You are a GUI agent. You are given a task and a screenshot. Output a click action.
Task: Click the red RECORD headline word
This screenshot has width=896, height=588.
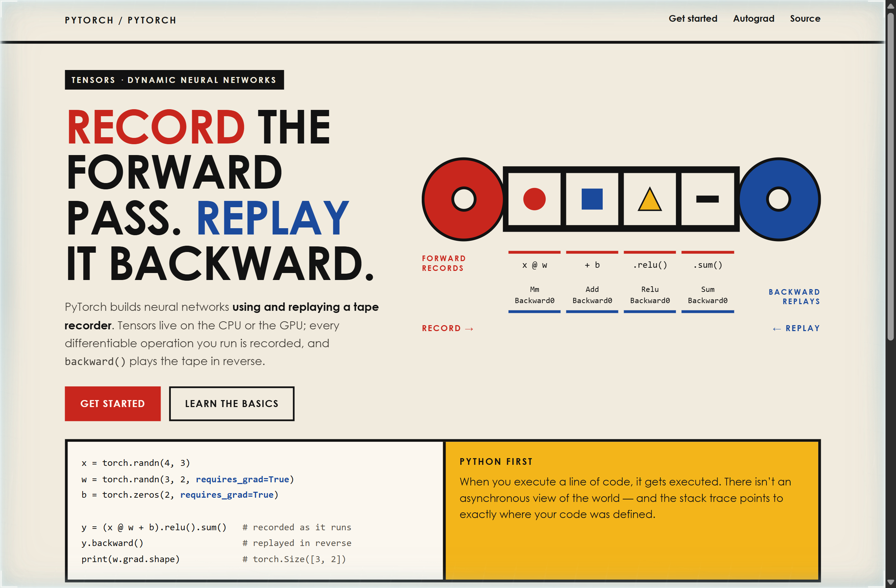click(156, 127)
